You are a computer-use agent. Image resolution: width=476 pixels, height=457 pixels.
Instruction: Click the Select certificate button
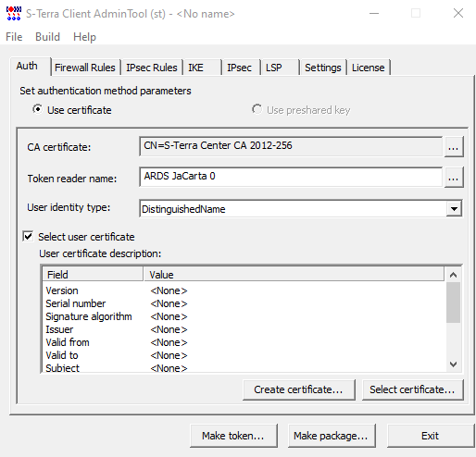pyautogui.click(x=412, y=389)
